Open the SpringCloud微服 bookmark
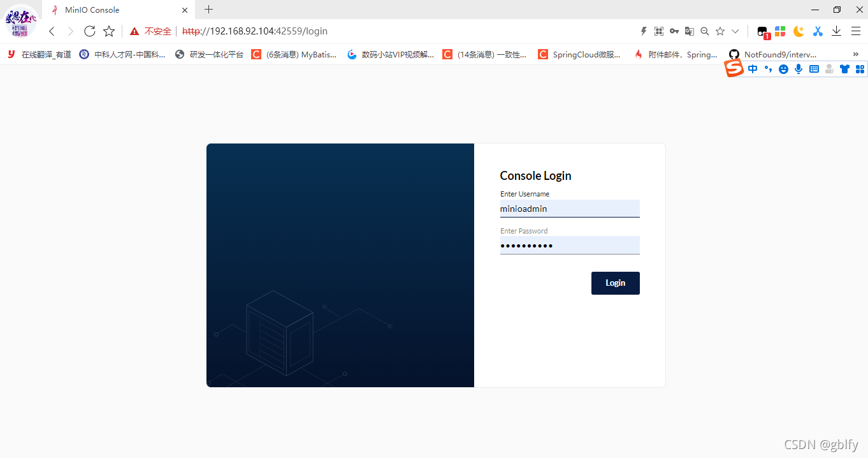This screenshot has width=868, height=458. pos(579,55)
